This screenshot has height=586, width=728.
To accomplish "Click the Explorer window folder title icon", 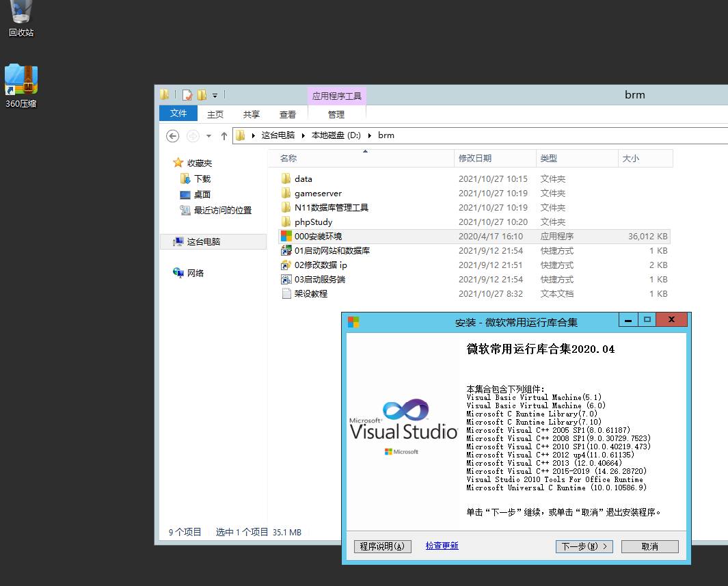I will pos(164,95).
